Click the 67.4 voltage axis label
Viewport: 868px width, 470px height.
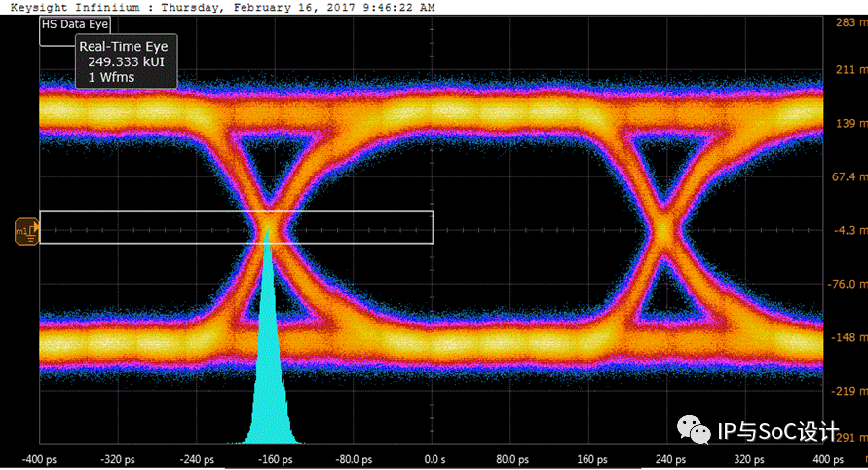point(849,176)
